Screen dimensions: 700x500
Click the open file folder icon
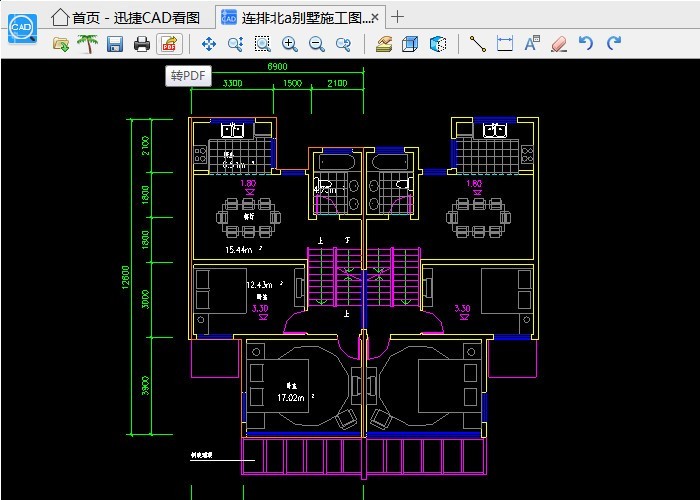click(61, 44)
